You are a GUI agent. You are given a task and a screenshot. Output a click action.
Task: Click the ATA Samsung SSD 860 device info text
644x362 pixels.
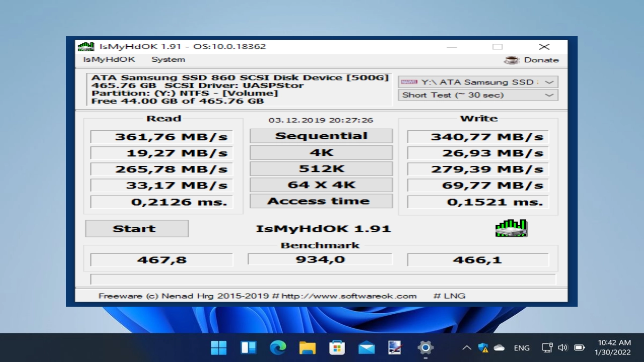[240, 77]
